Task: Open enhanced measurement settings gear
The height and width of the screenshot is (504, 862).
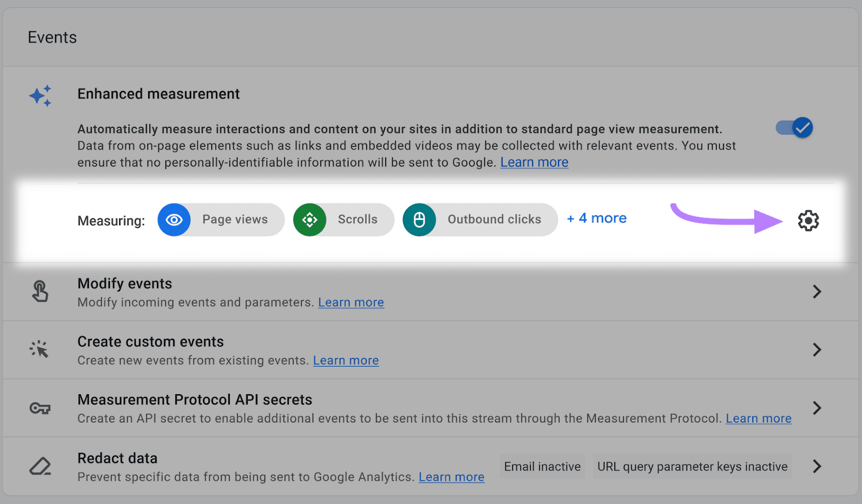Action: [x=808, y=220]
